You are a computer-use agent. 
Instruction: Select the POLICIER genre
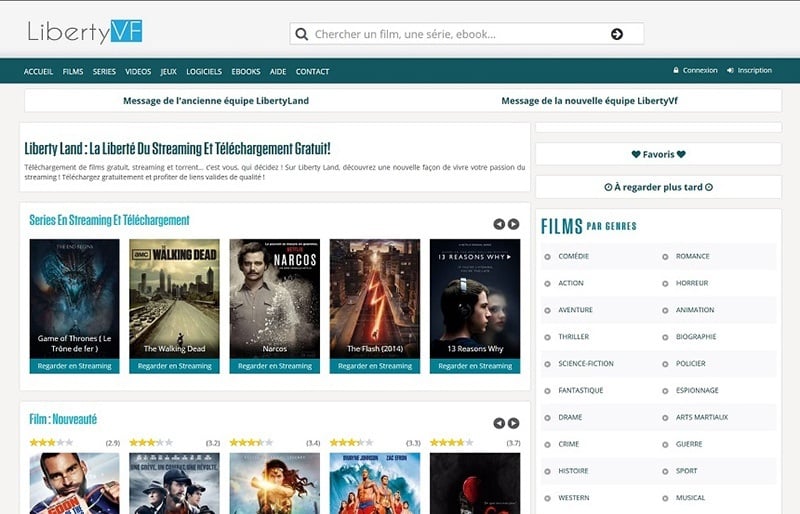pyautogui.click(x=690, y=363)
